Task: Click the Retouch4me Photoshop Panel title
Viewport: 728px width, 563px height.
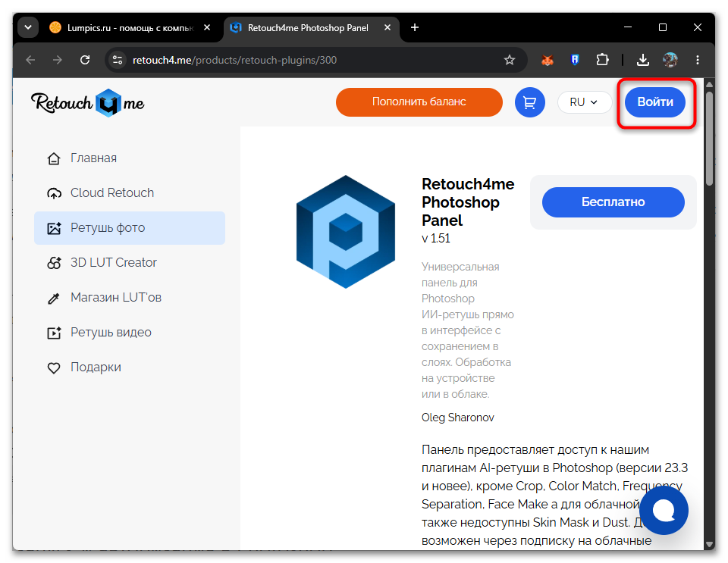Action: (x=468, y=202)
